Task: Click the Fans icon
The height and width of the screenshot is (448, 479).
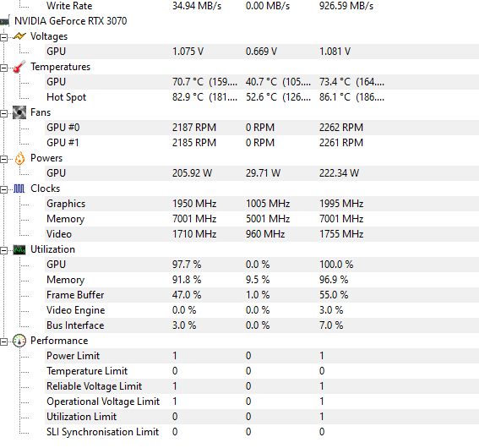Action: tap(19, 112)
